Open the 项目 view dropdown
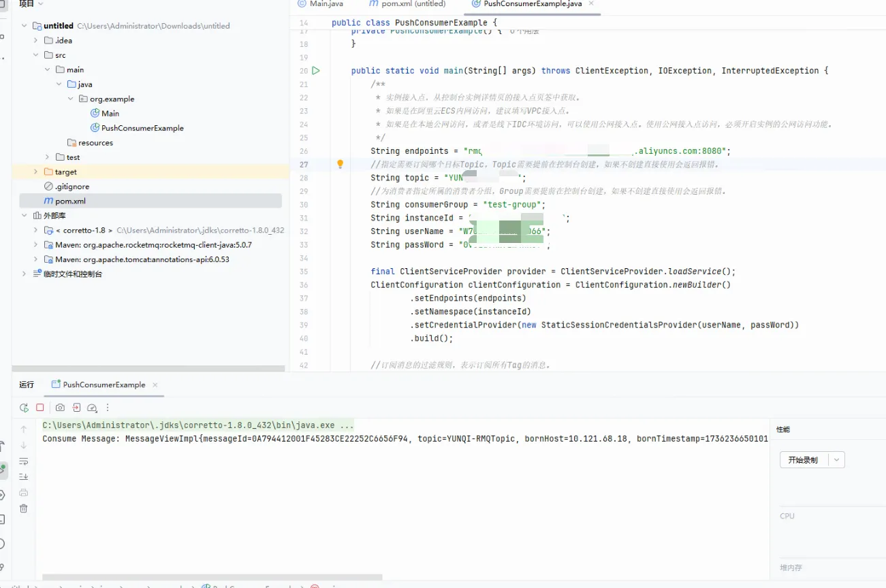 [31, 4]
